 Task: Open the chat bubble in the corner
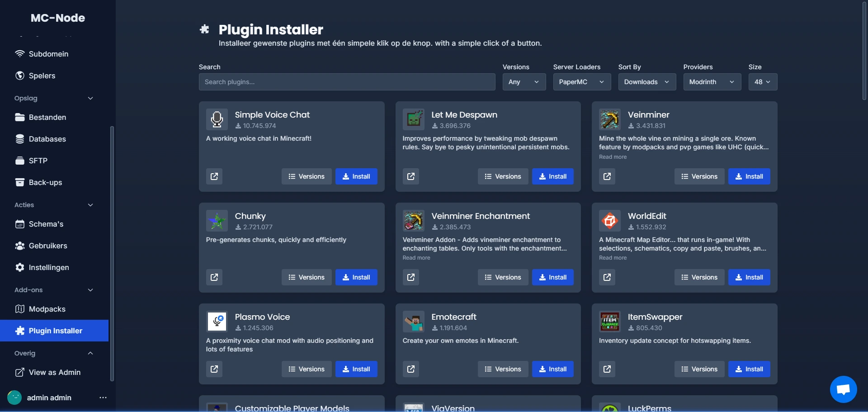click(843, 389)
